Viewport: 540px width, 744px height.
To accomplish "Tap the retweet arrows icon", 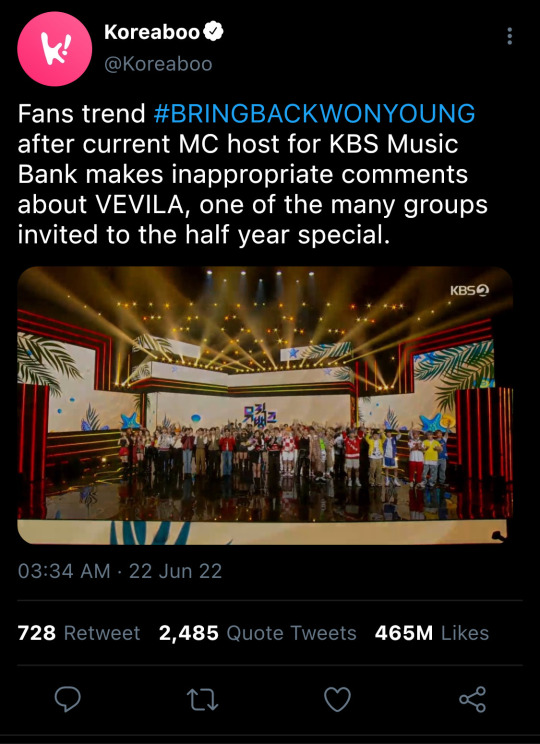I will coord(203,699).
